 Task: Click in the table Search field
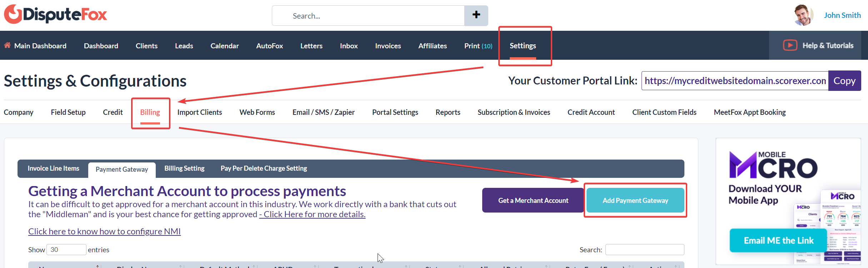tap(644, 249)
